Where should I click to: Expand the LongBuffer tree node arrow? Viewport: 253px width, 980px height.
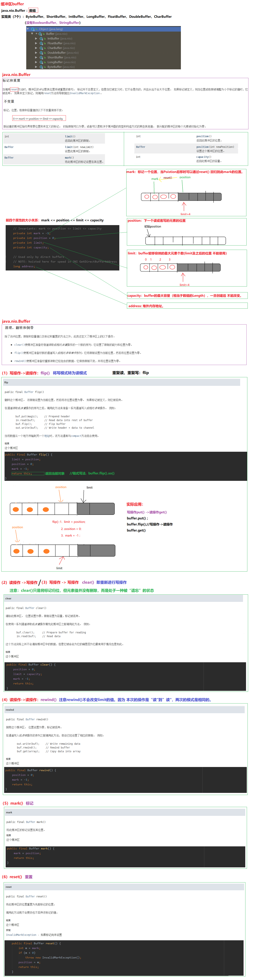pos(36,62)
